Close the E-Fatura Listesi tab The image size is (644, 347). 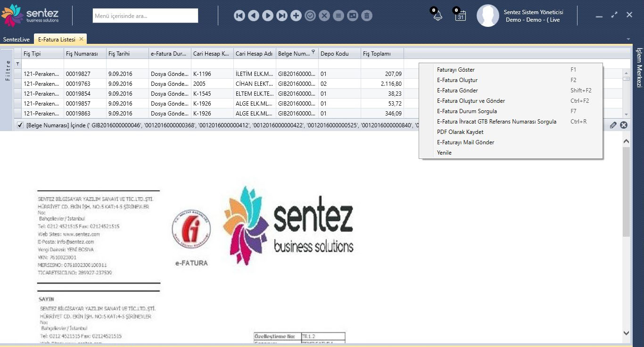click(x=81, y=39)
